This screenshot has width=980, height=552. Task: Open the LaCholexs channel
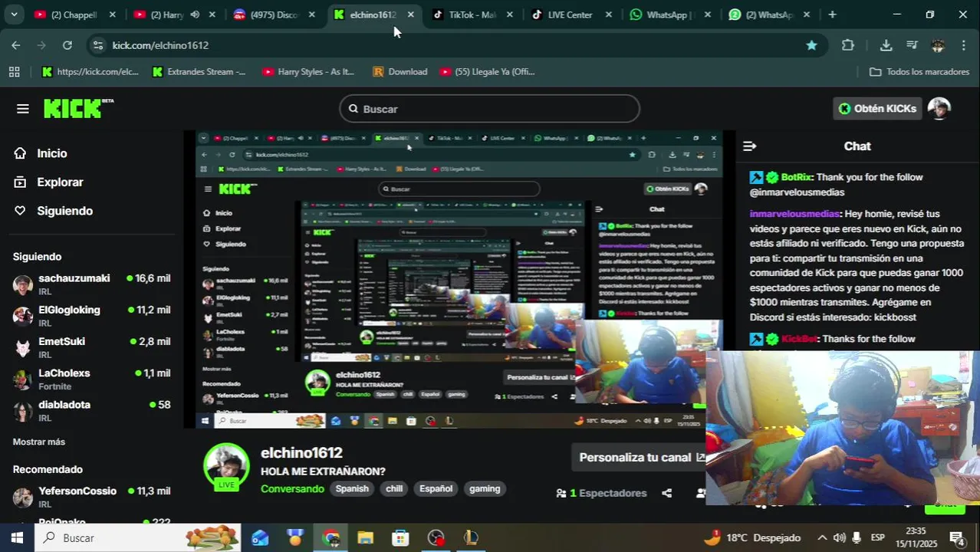point(92,379)
